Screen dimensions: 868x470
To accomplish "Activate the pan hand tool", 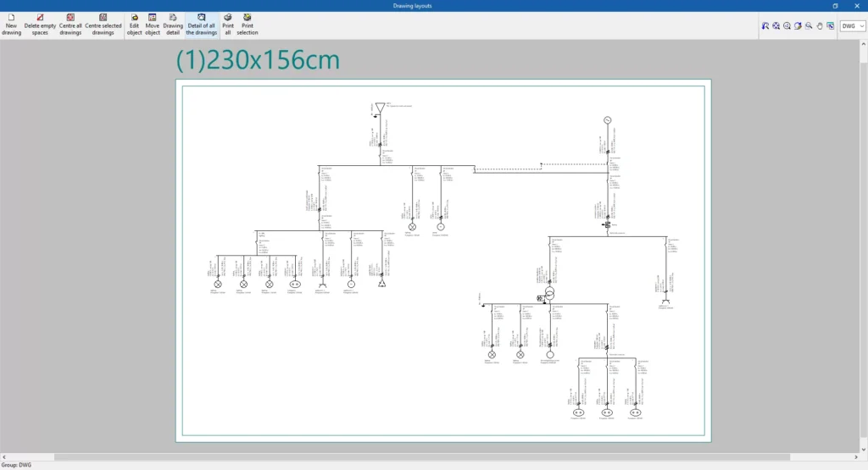I will pyautogui.click(x=820, y=26).
